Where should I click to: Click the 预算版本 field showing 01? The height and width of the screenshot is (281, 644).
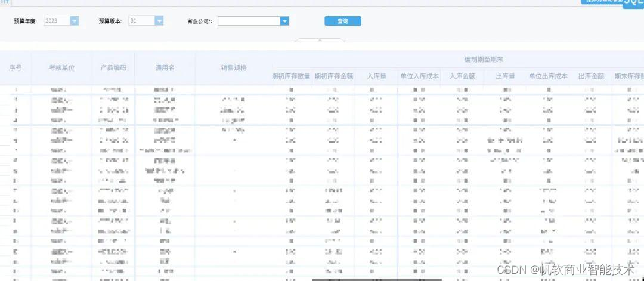click(x=142, y=21)
